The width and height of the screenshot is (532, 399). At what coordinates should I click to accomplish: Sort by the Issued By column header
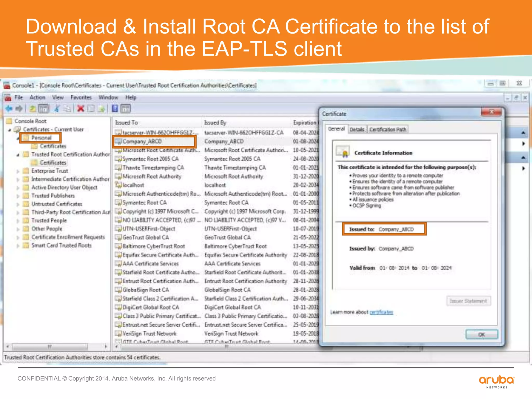click(x=246, y=123)
